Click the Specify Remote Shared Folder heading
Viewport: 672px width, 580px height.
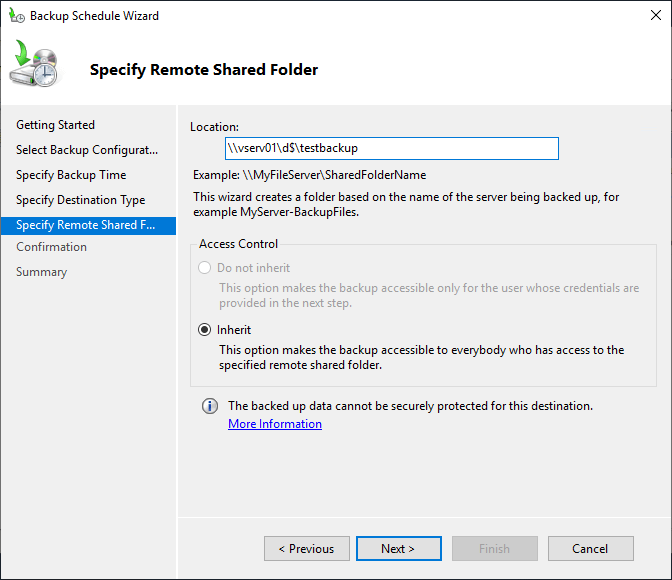click(204, 69)
